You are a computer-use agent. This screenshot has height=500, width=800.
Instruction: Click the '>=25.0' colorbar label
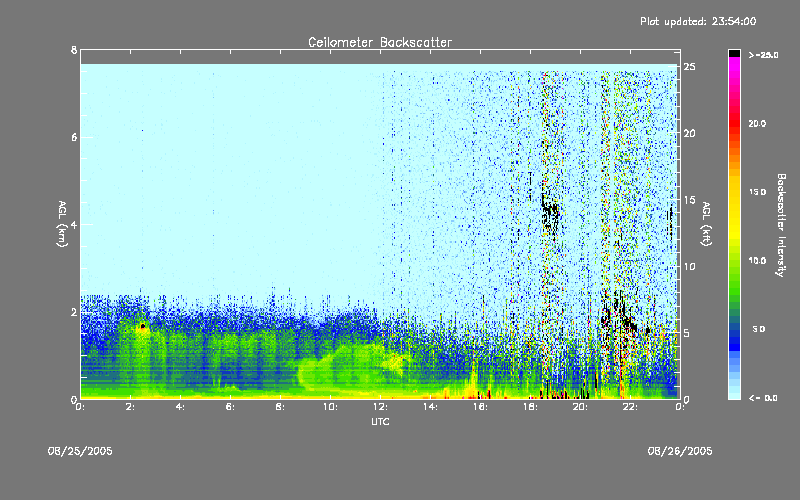click(763, 55)
